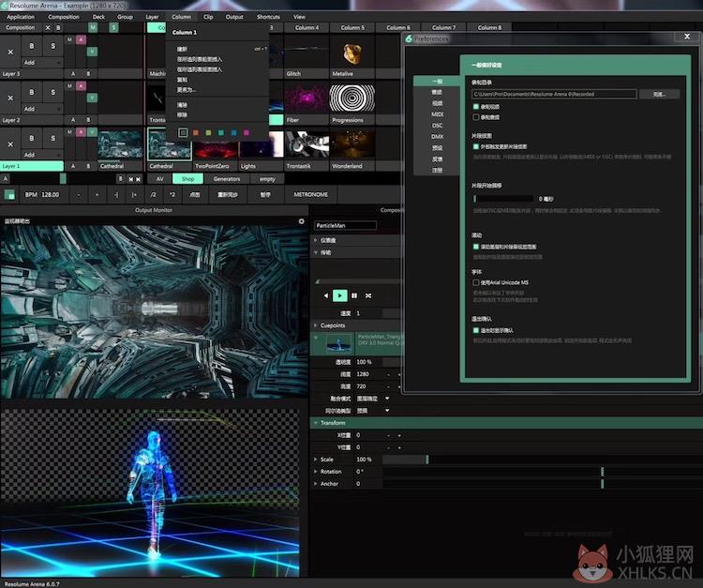Solo Layer 2 with the S button

point(52,92)
